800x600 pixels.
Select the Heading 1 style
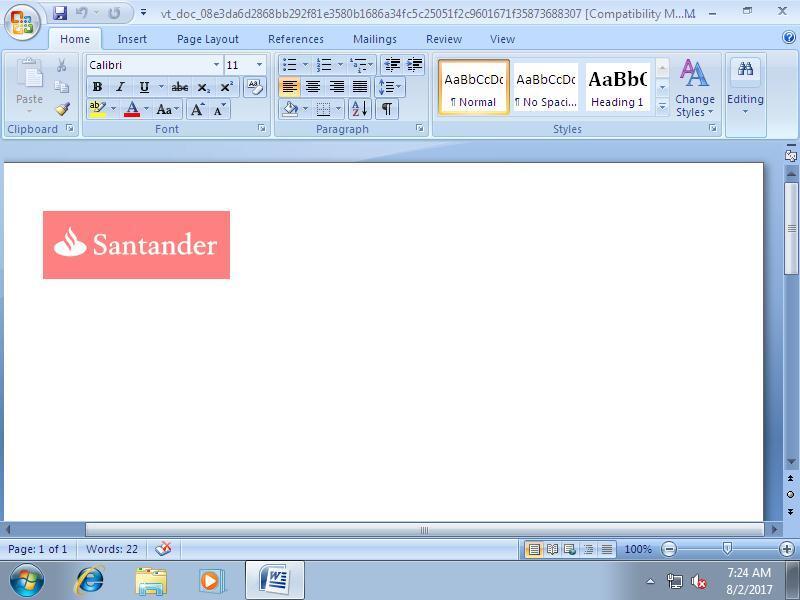coord(616,85)
